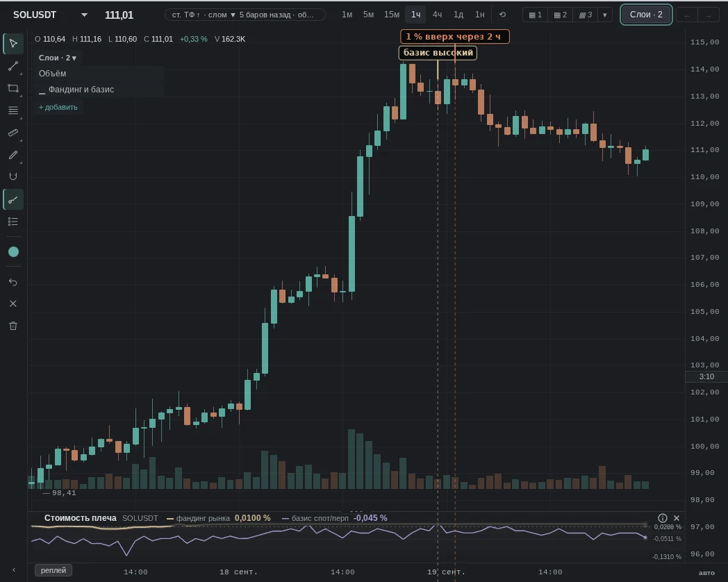728x582 pixels.
Task: Click the reset/refresh arrow icon
Action: click(502, 15)
